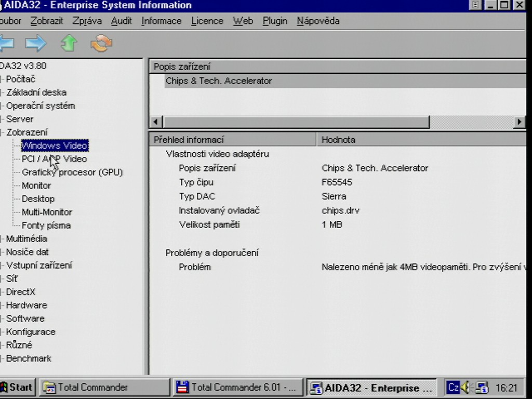Select DirectX tree node

click(x=21, y=292)
